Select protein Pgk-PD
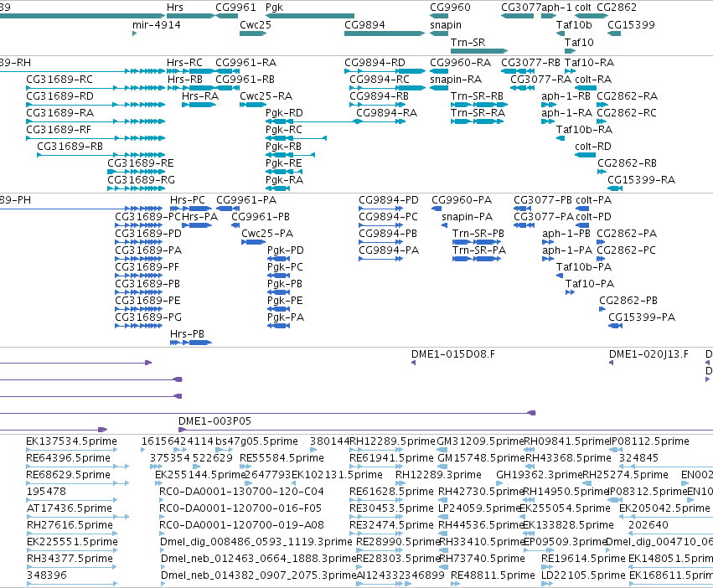The width and height of the screenshot is (713, 588). coord(286,250)
